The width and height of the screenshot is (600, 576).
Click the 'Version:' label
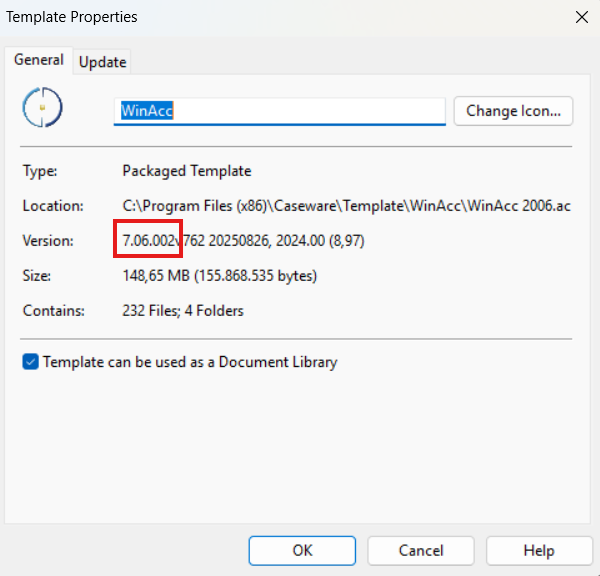coord(48,241)
